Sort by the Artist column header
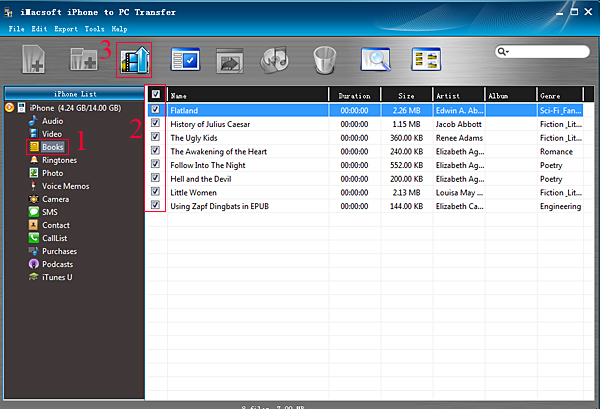This screenshot has width=600, height=409. tap(459, 96)
